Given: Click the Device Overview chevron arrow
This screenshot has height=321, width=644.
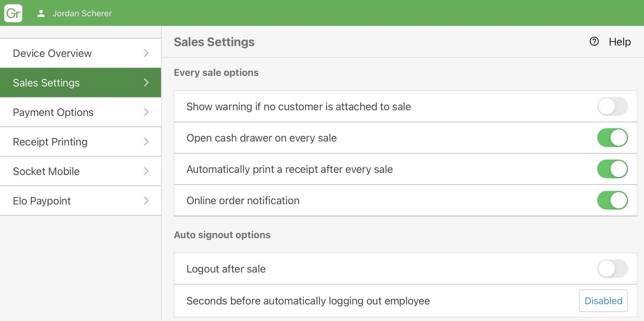Looking at the screenshot, I should [x=146, y=53].
